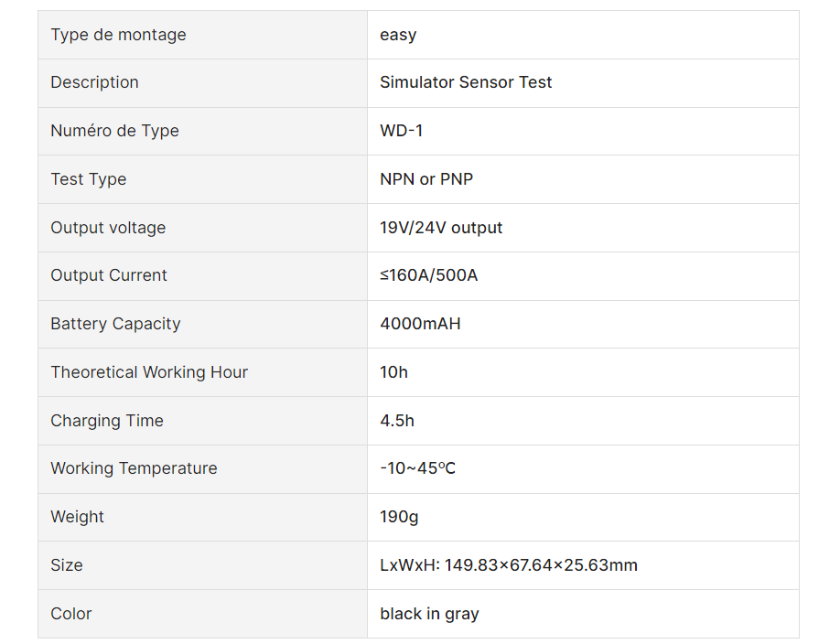The image size is (840, 644).
Task: Click the 'Working Temperature' label
Action: (x=134, y=468)
